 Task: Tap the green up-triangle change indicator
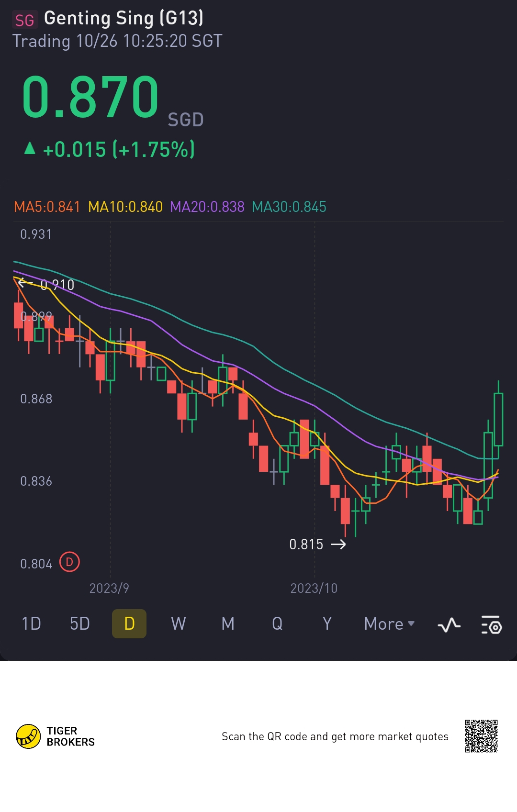coord(30,148)
